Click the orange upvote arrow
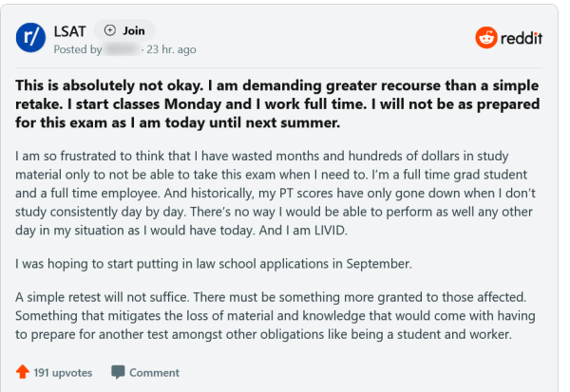Screen dimensions: 570x392 click(23, 372)
